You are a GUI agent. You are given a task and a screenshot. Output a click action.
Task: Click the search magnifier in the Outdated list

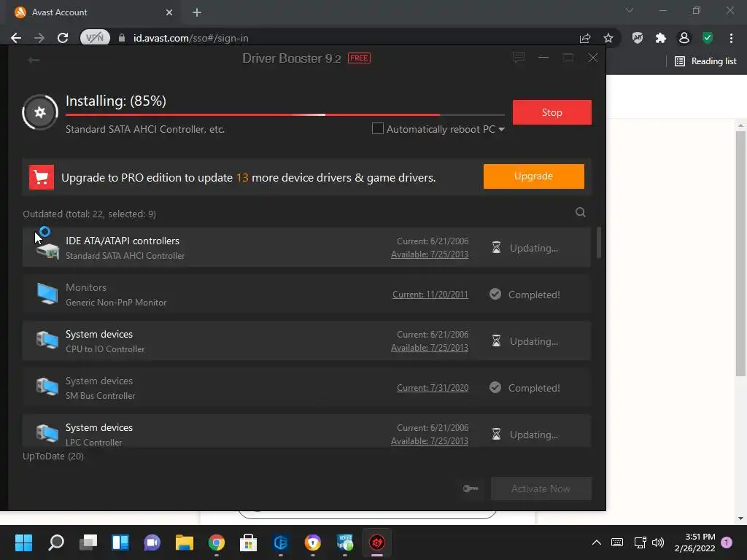pos(580,212)
